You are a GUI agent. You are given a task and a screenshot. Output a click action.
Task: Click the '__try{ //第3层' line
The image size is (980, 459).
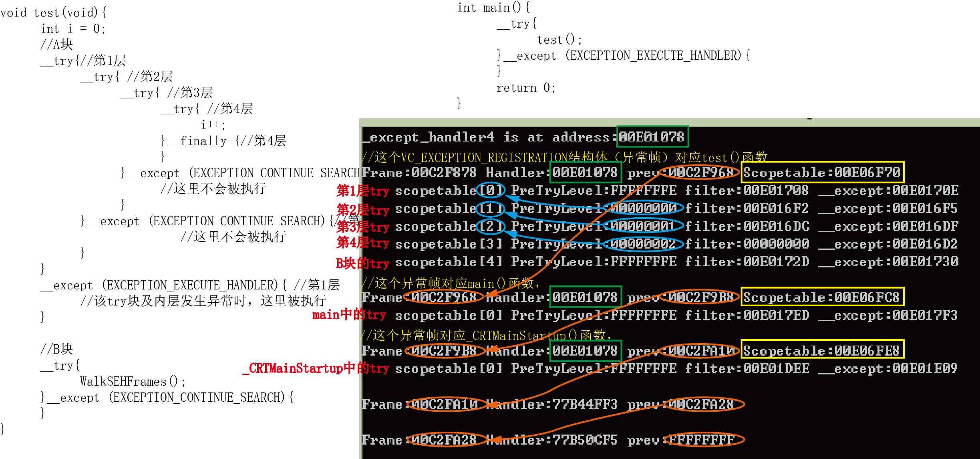(x=167, y=93)
